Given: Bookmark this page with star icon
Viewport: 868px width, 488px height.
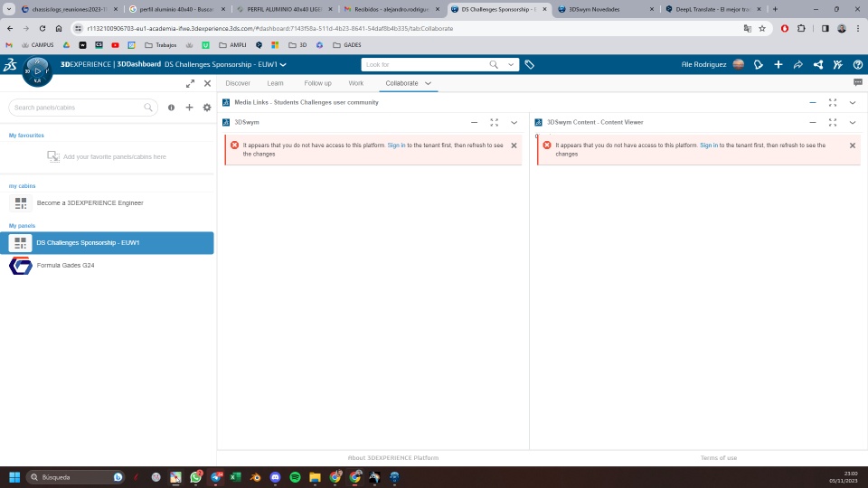Looking at the screenshot, I should click(x=762, y=28).
